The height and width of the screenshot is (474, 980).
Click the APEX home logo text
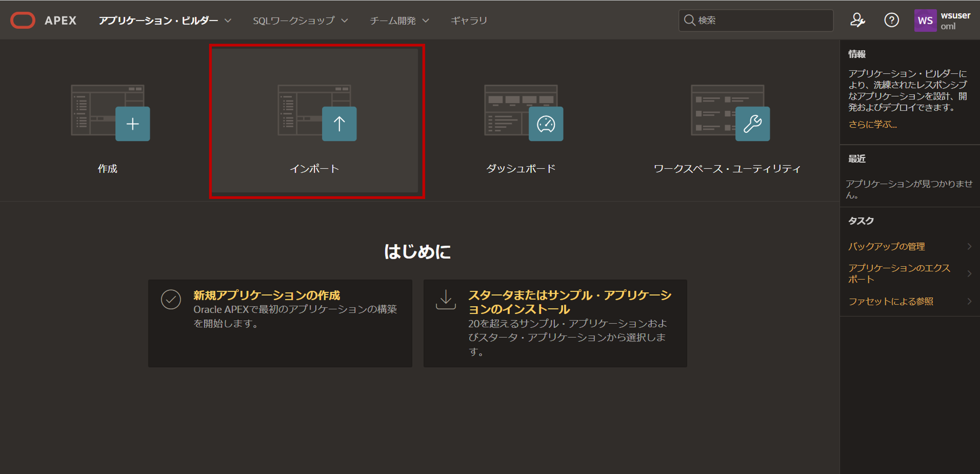[60, 20]
